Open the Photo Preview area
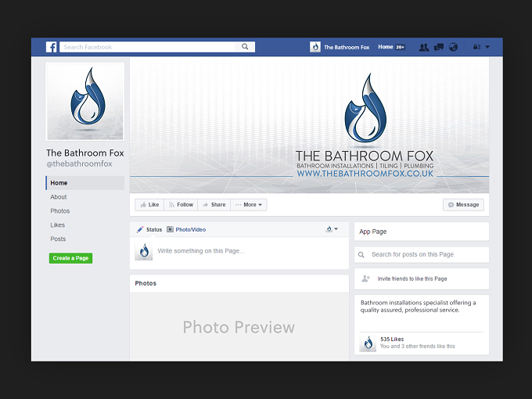The height and width of the screenshot is (399, 532). (x=239, y=327)
